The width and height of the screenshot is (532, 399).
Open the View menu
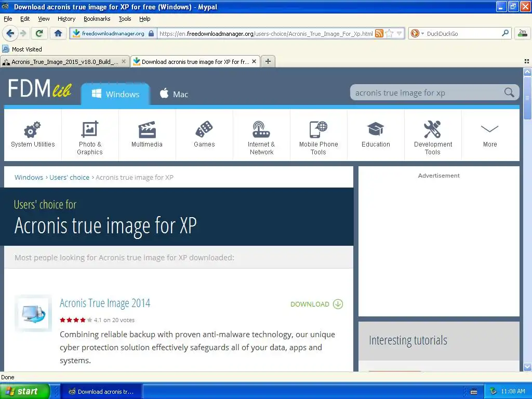point(44,19)
